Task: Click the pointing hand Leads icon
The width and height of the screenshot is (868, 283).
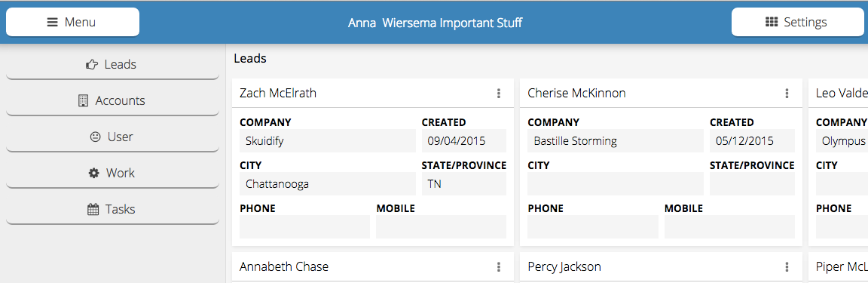Action: tap(92, 65)
